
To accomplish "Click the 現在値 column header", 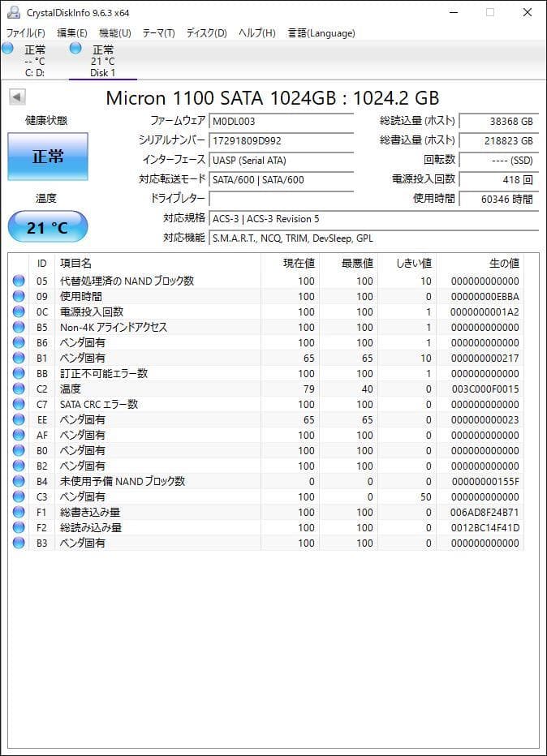I will coord(290,264).
